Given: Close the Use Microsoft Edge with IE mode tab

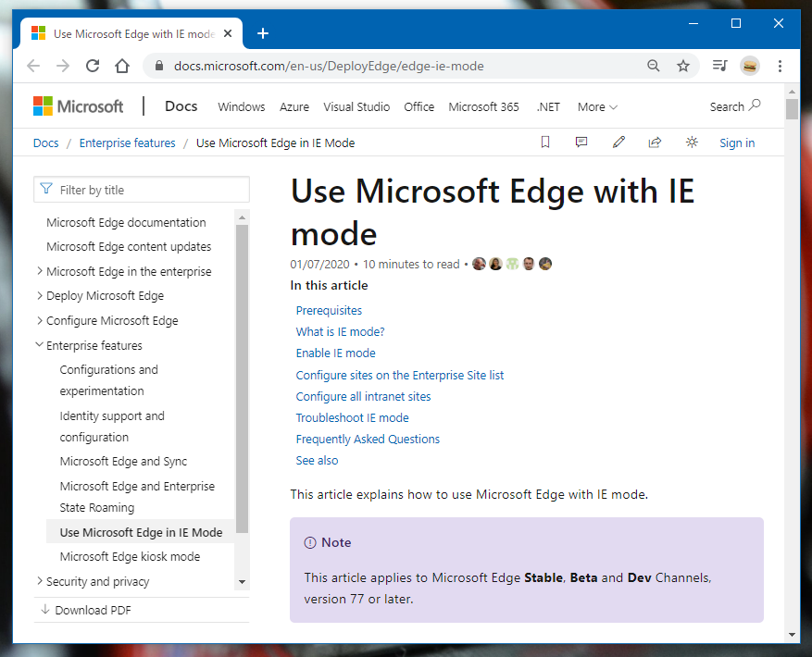Looking at the screenshot, I should pyautogui.click(x=228, y=33).
